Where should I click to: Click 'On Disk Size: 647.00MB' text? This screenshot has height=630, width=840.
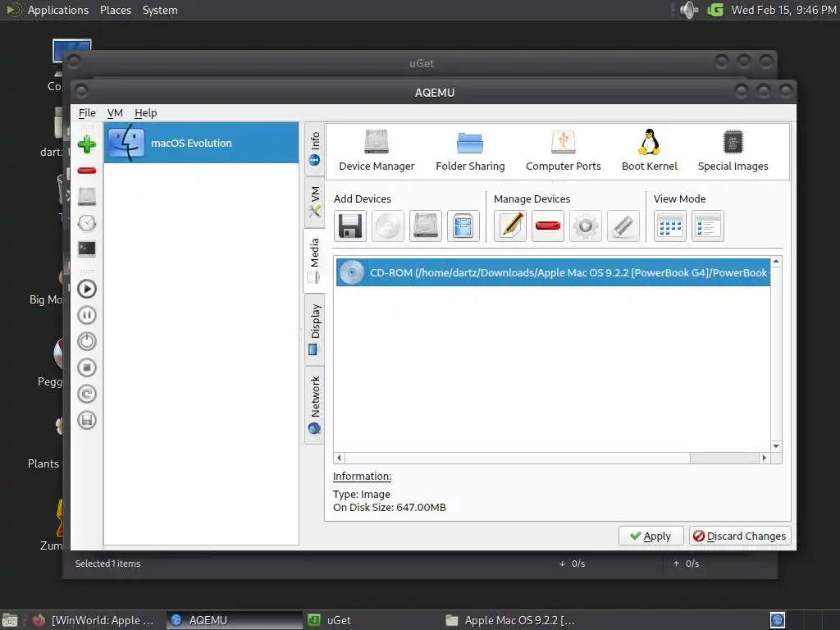389,507
